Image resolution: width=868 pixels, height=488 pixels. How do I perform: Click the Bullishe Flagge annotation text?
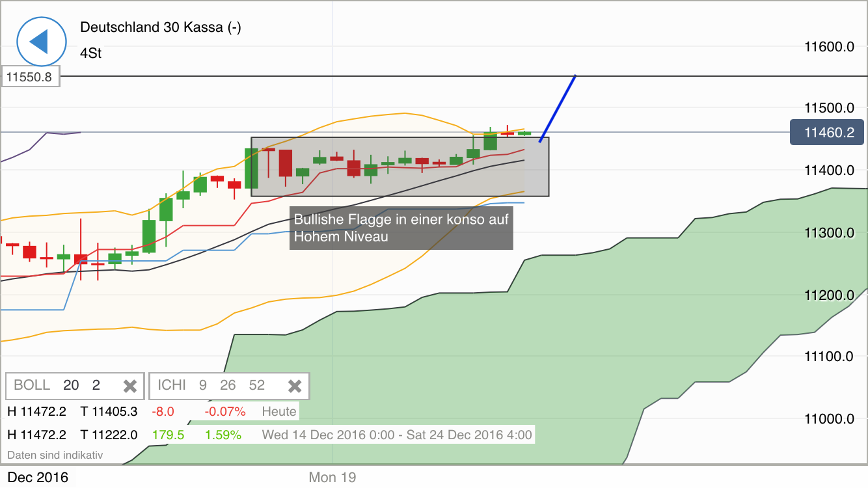tap(401, 228)
